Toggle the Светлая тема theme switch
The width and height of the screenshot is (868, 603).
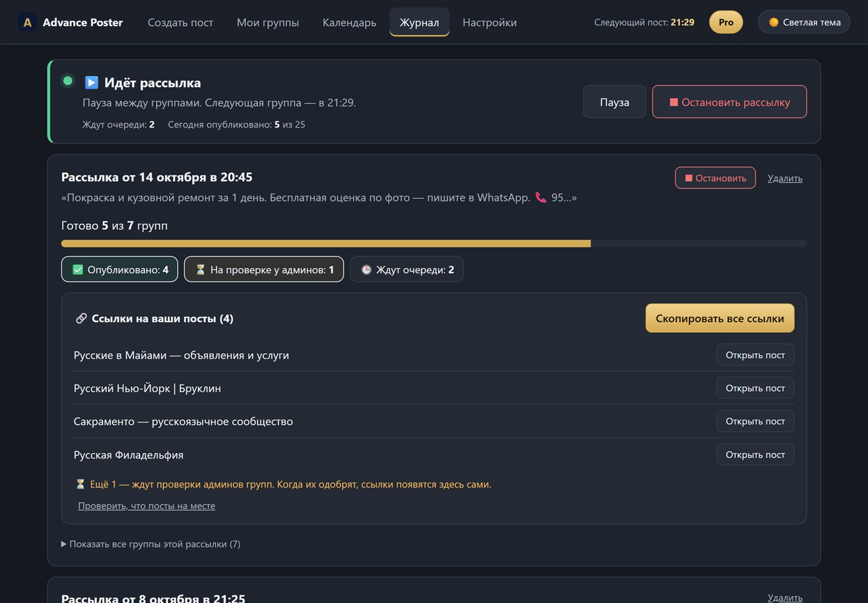click(x=804, y=22)
